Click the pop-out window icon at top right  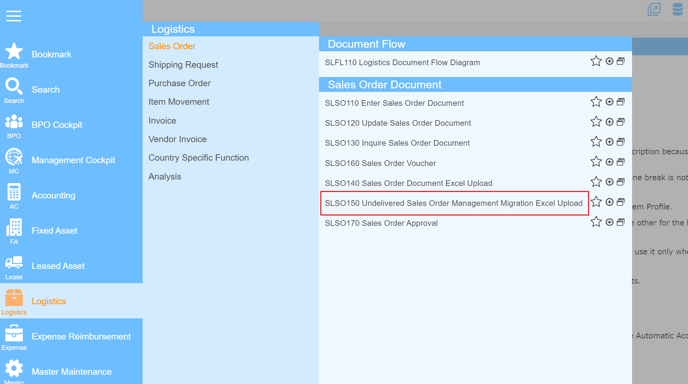tap(654, 9)
